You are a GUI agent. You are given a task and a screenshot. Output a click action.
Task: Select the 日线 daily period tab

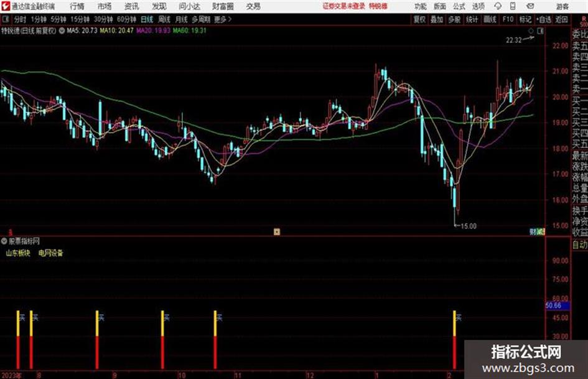[x=147, y=19]
